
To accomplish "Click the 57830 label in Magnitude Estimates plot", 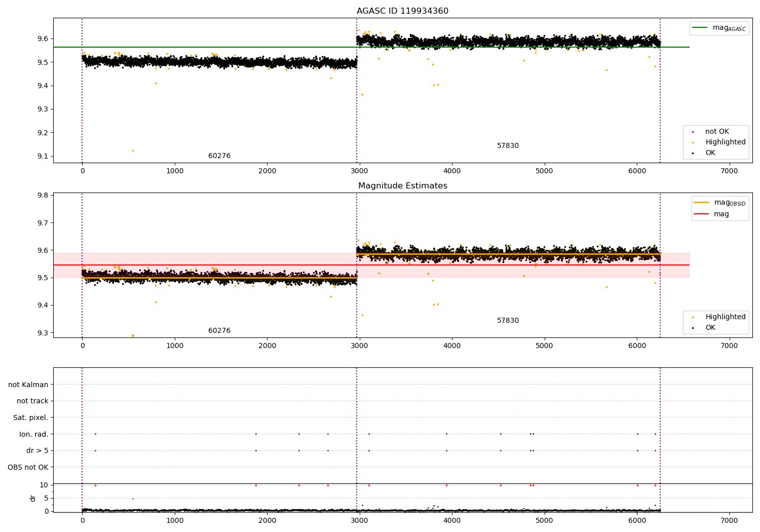I will pyautogui.click(x=508, y=321).
